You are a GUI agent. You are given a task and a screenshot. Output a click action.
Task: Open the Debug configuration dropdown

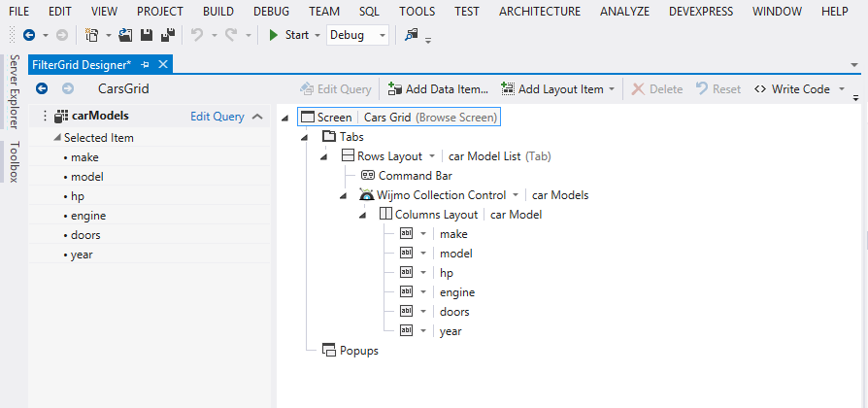(382, 35)
